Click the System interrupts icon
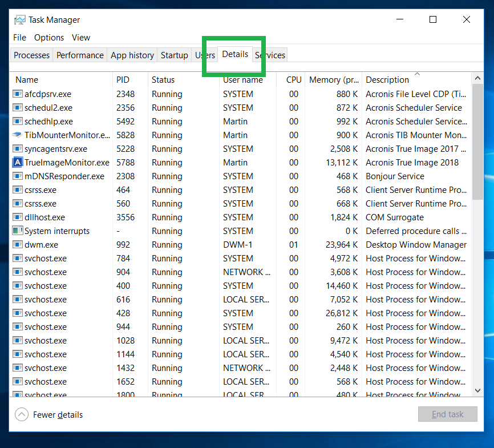This screenshot has width=494, height=448. [17, 231]
